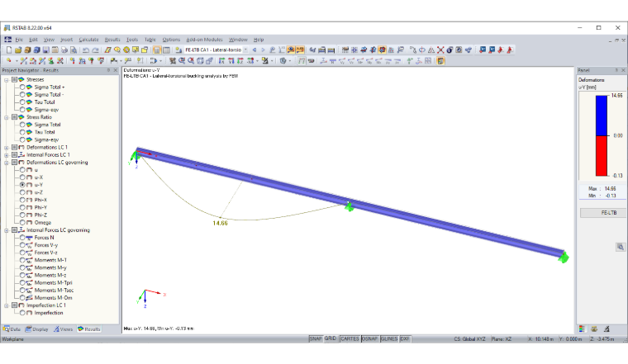Redo the last undone action
This screenshot has height=364, width=628.
[x=95, y=50]
